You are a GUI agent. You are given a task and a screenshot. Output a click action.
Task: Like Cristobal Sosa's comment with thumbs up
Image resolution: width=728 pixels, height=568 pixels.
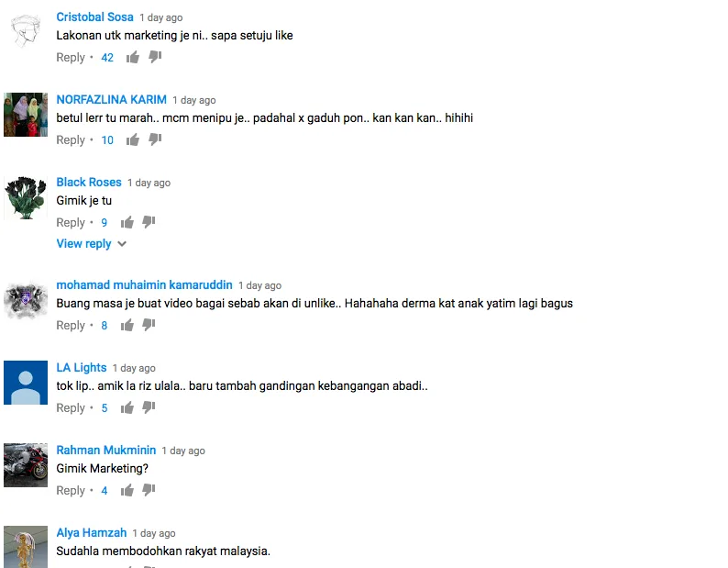click(x=133, y=57)
